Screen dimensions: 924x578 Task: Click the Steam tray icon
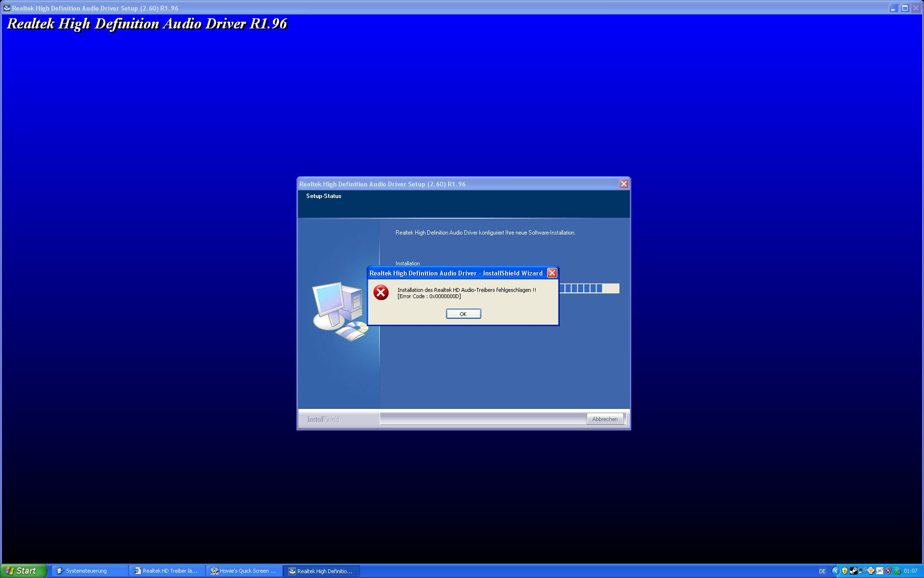point(854,571)
